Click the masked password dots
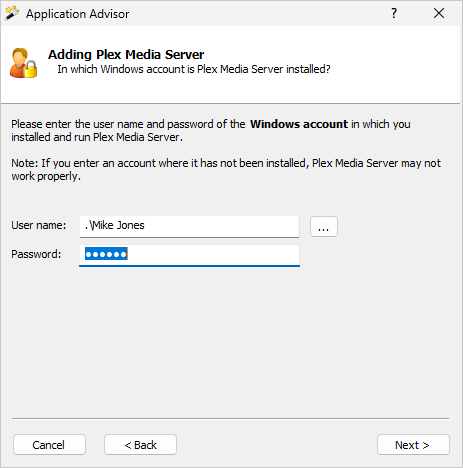Viewport: 463px width, 468px height. [106, 254]
